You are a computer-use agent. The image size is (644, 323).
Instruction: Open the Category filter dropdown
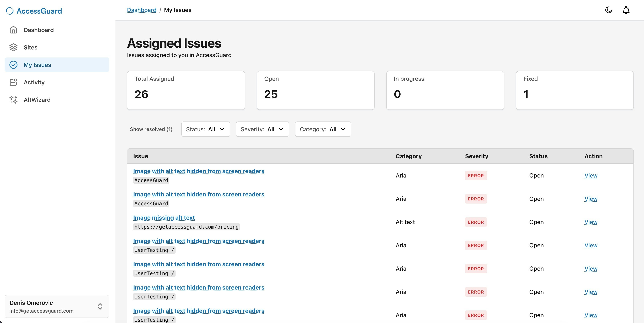[323, 129]
